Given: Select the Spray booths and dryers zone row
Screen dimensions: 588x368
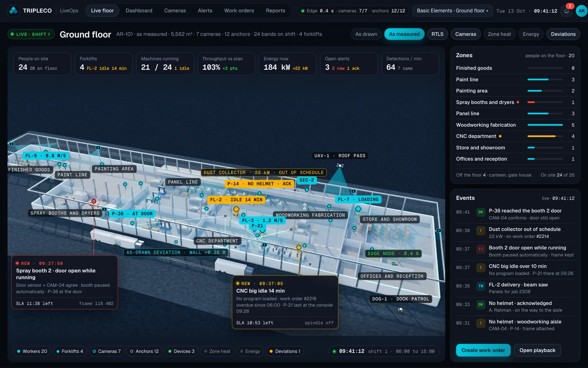Looking at the screenshot, I should point(515,102).
